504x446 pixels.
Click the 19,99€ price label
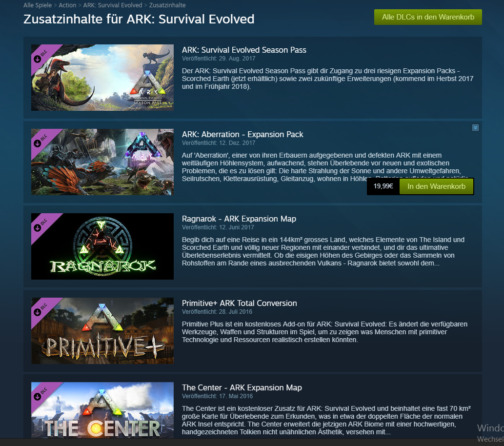[x=383, y=186]
